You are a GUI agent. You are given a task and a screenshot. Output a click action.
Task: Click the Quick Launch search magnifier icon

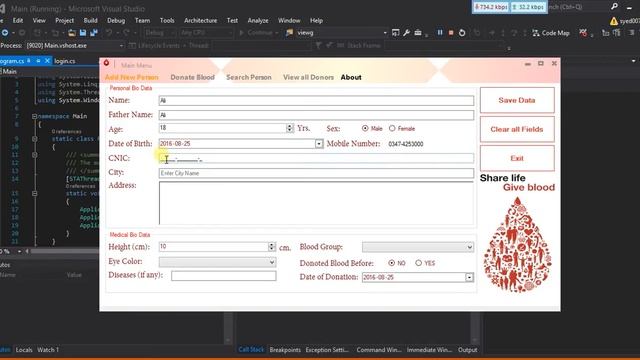[614, 7]
